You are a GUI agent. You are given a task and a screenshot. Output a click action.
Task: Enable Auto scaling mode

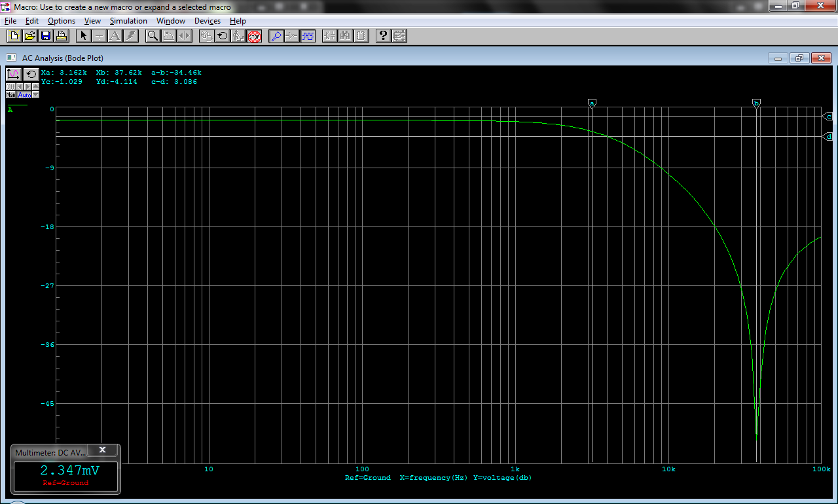coord(24,95)
